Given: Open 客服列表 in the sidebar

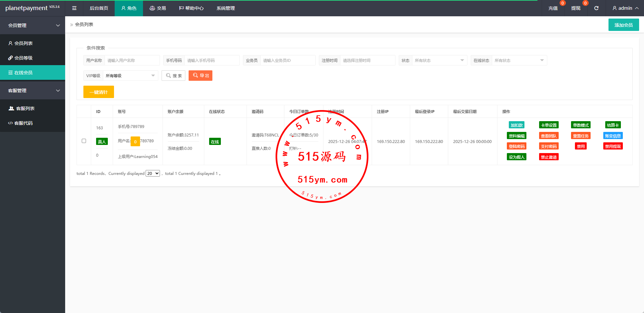Looking at the screenshot, I should pyautogui.click(x=25, y=108).
